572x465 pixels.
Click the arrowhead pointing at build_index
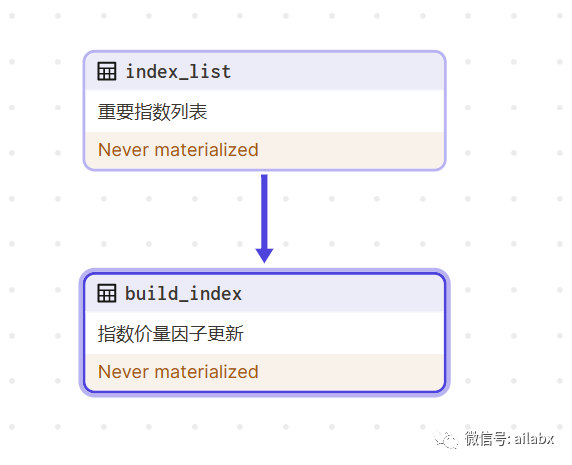tap(264, 256)
